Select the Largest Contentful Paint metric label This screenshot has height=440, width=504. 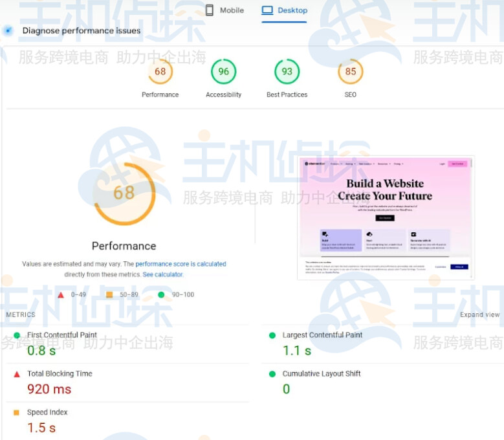tap(322, 335)
